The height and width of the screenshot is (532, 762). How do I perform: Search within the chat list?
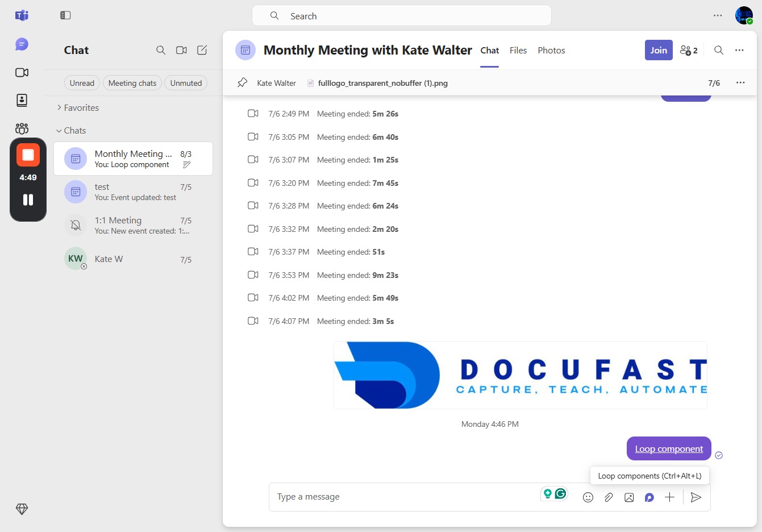[161, 50]
